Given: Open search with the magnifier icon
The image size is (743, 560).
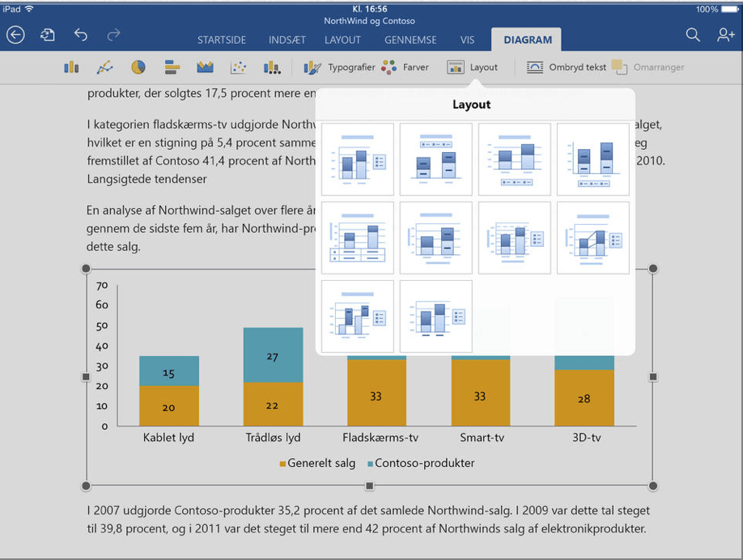Looking at the screenshot, I should (693, 35).
